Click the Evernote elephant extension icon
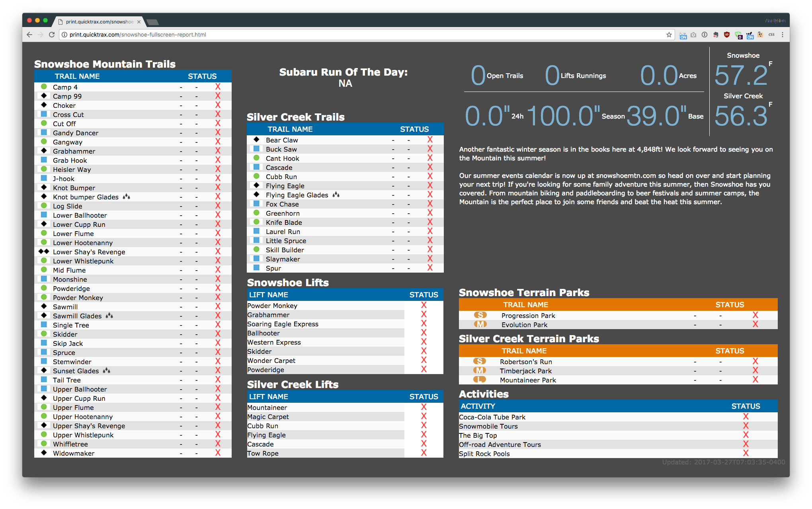The height and width of the screenshot is (509, 812). click(716, 35)
